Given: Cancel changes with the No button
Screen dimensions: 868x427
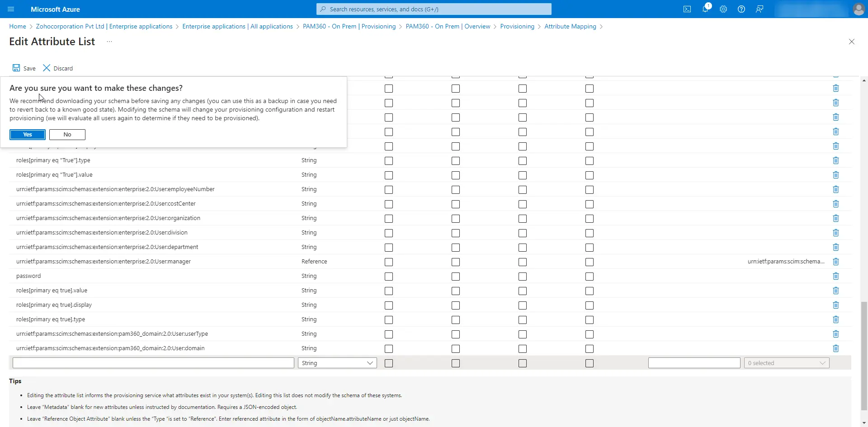Looking at the screenshot, I should click(x=67, y=135).
